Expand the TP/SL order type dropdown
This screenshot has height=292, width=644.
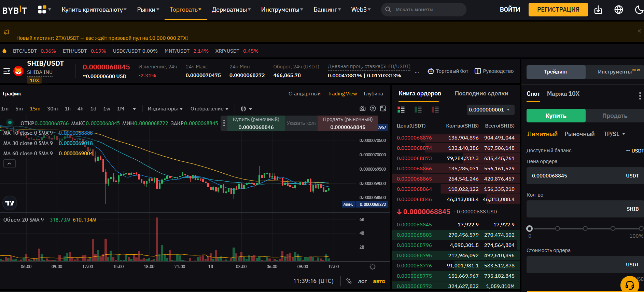[614, 134]
